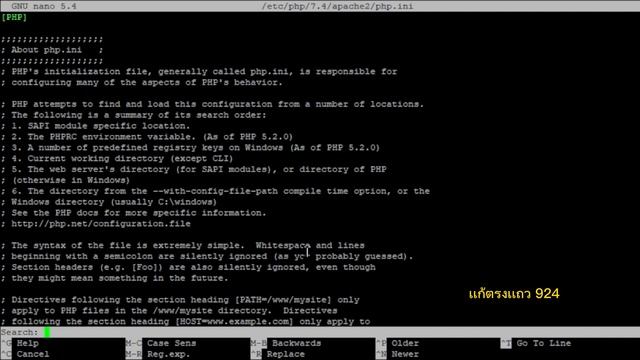Choose the Cancel shortcut in footer

25,354
